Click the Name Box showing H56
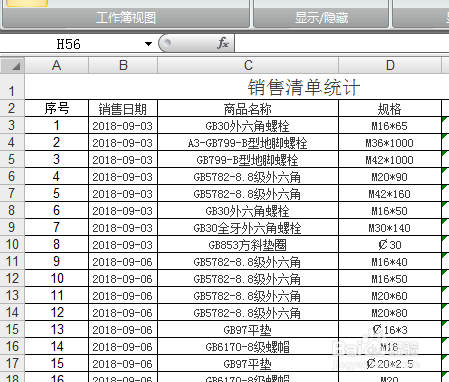Screen dimensions: 449x382 pyautogui.click(x=69, y=44)
